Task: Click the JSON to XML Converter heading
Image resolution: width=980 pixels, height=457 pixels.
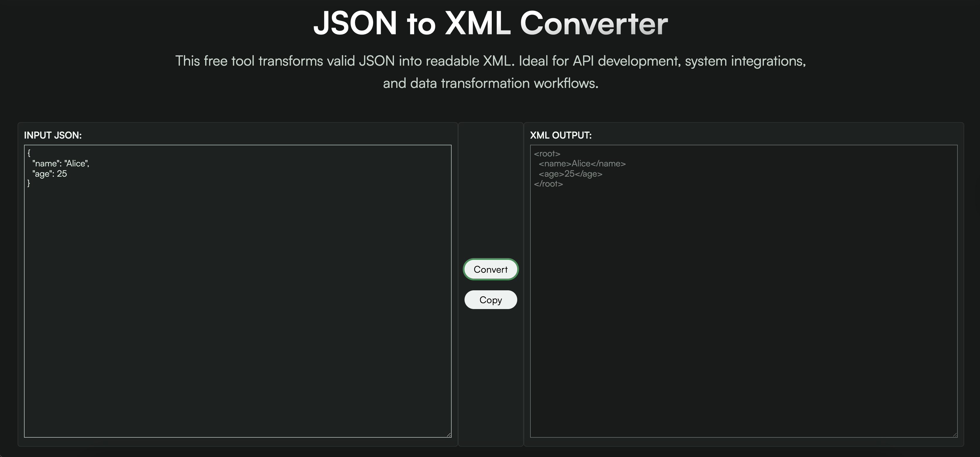Action: click(490, 23)
